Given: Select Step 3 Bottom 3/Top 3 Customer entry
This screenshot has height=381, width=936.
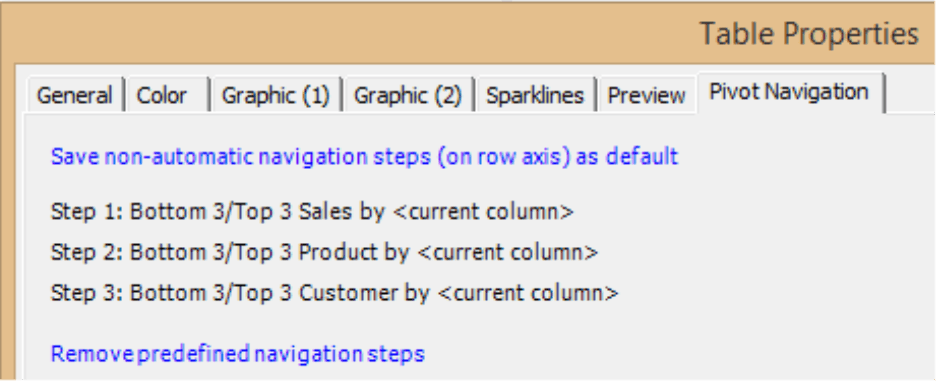Looking at the screenshot, I should tap(334, 293).
